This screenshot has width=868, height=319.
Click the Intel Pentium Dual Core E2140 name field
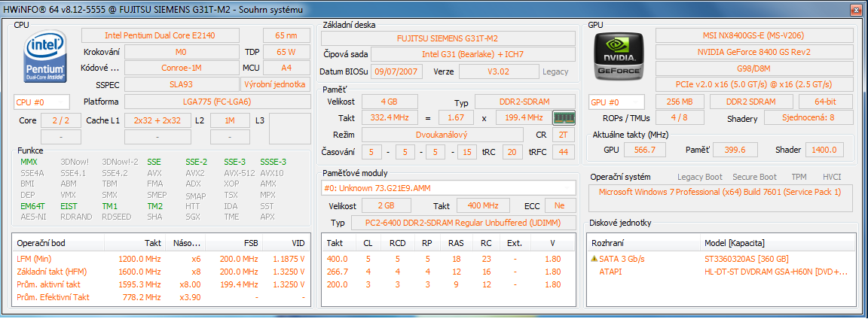pos(160,35)
